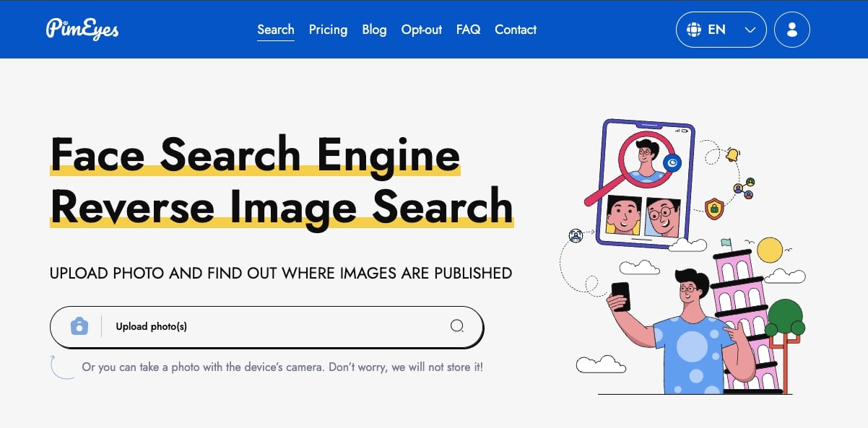
Task: Click the globe icon in language selector
Action: [x=694, y=30]
